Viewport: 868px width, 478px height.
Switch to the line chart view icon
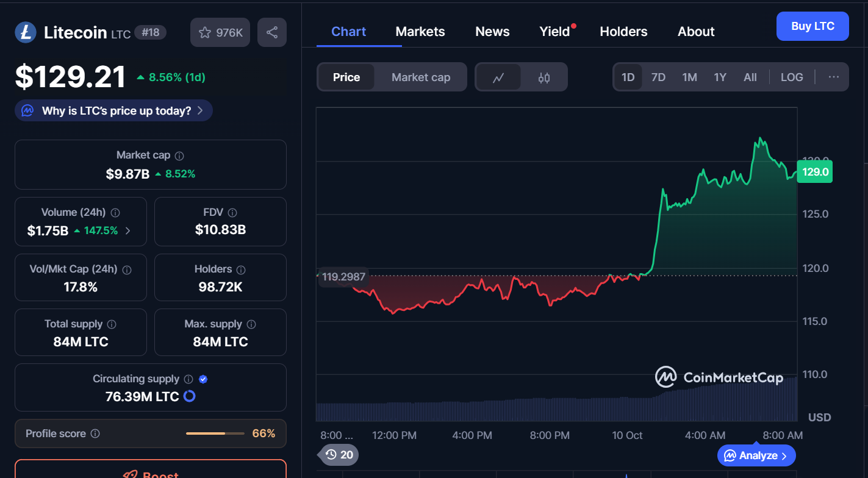point(498,77)
